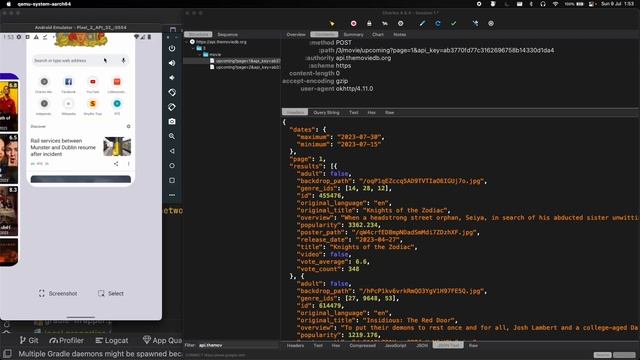Switch to the Structure view tab

[x=198, y=34]
